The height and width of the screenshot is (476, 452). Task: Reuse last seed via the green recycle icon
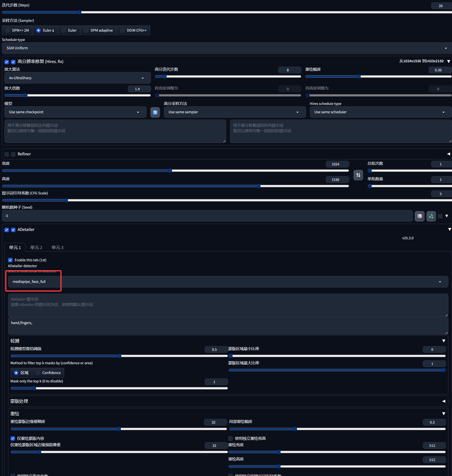pyautogui.click(x=431, y=216)
